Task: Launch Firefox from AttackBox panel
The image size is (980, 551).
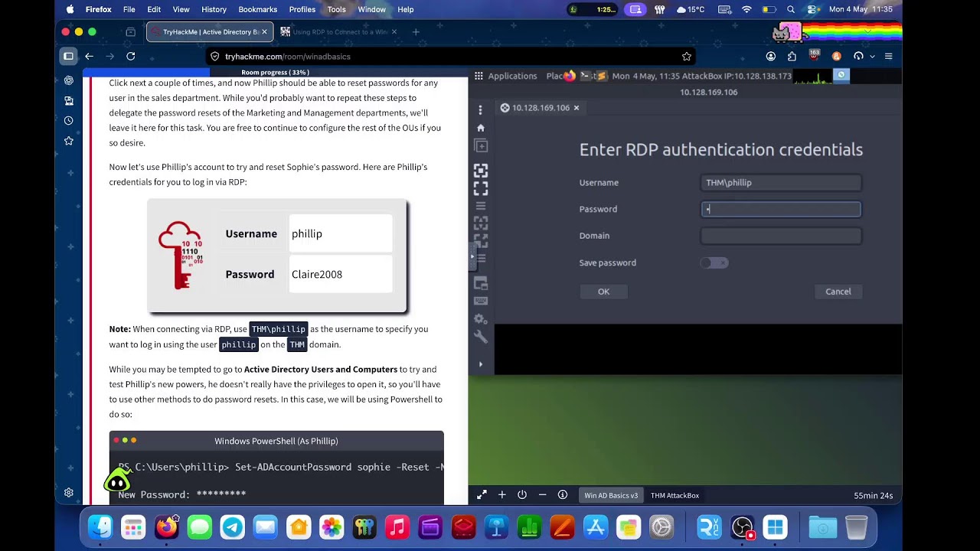Action: (569, 76)
